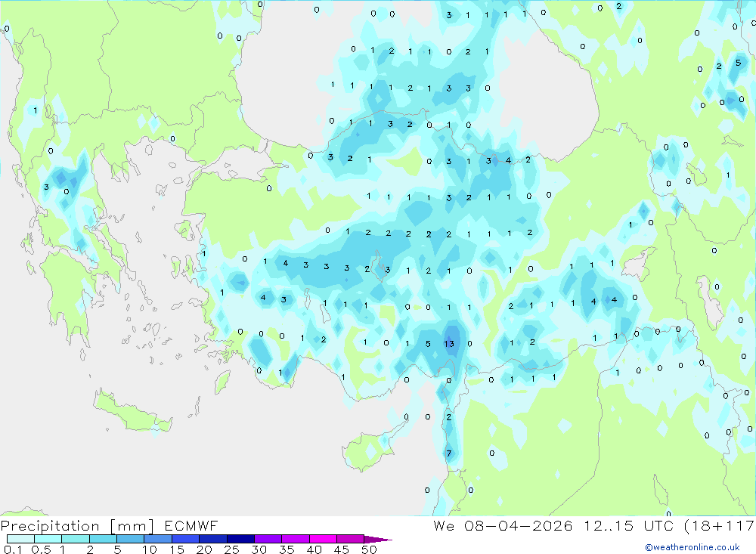Click the legend label '0.5'

click(x=41, y=549)
